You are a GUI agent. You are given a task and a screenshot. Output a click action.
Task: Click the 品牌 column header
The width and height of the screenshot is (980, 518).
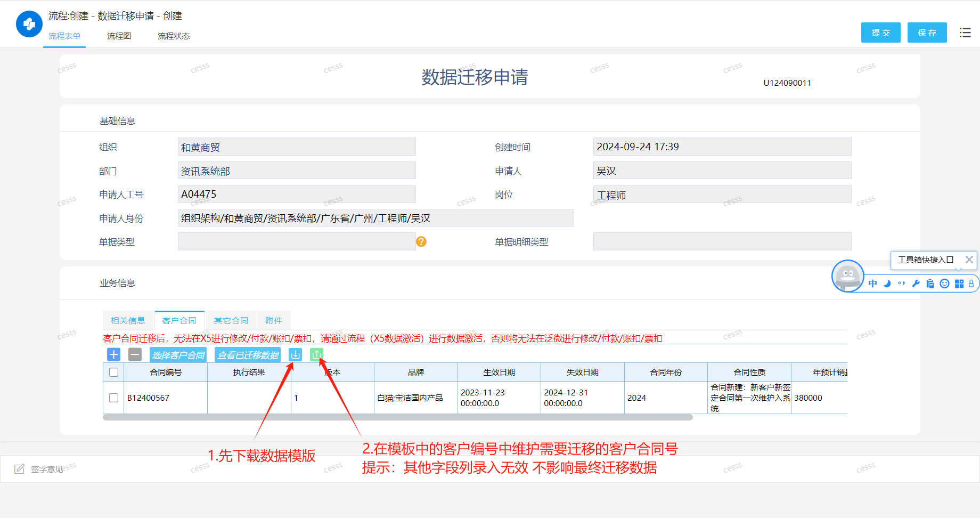416,372
